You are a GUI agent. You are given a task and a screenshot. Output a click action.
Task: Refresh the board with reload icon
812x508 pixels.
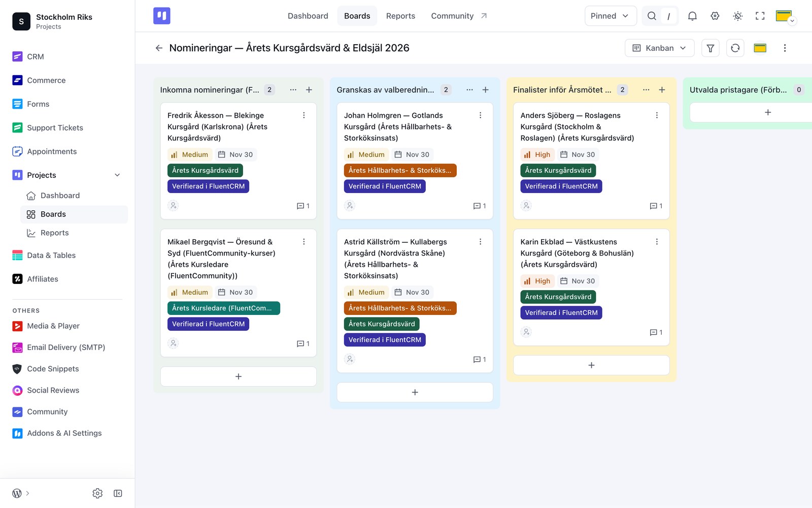(x=735, y=48)
